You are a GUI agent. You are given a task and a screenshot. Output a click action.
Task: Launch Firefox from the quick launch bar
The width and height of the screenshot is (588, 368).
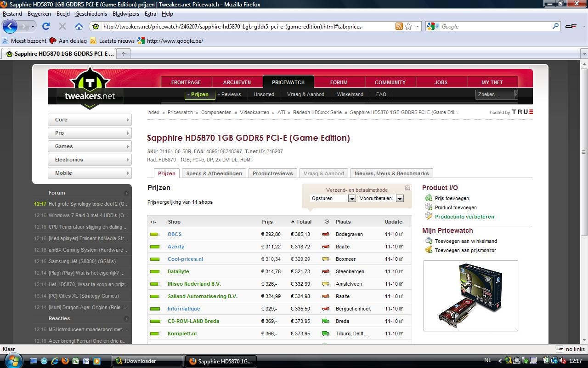[x=65, y=361]
